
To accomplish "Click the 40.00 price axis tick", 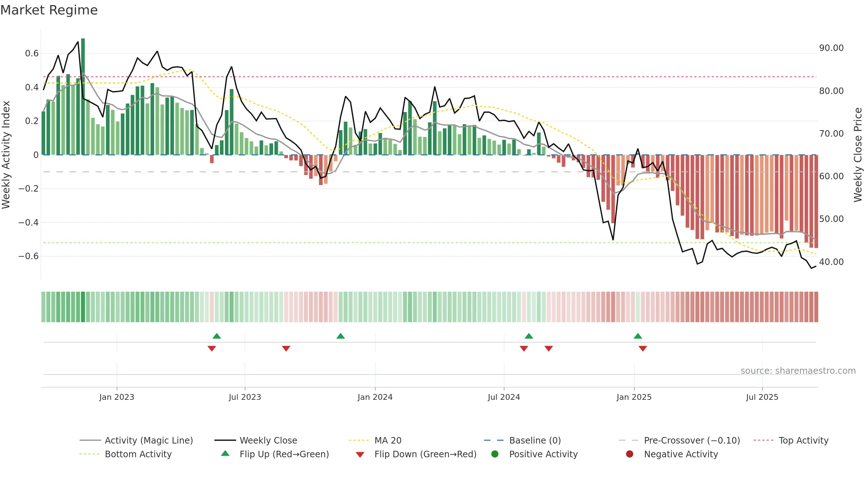I will [831, 262].
